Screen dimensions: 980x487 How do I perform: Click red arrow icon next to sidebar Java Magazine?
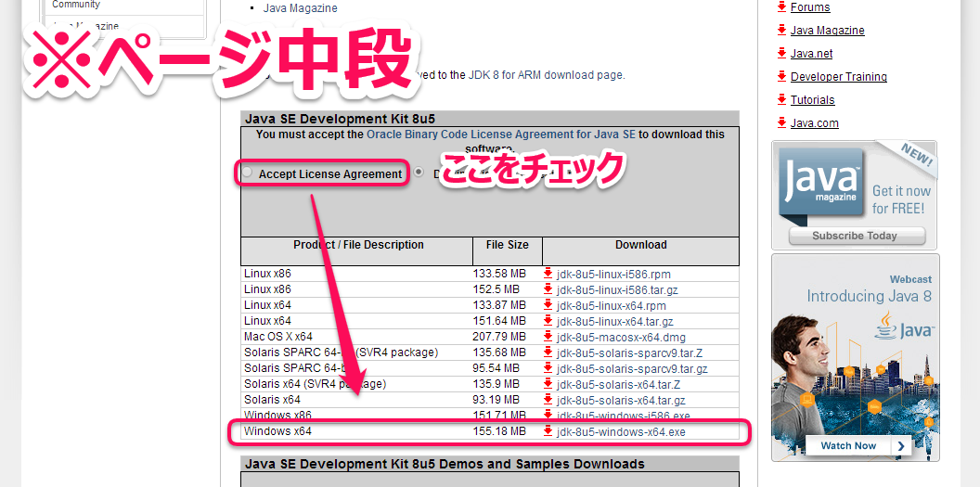click(781, 30)
